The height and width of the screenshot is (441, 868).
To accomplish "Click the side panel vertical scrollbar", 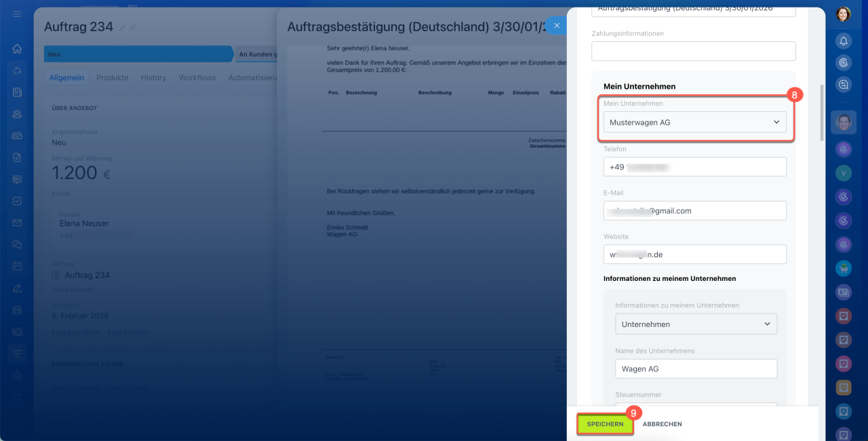I will tap(822, 112).
